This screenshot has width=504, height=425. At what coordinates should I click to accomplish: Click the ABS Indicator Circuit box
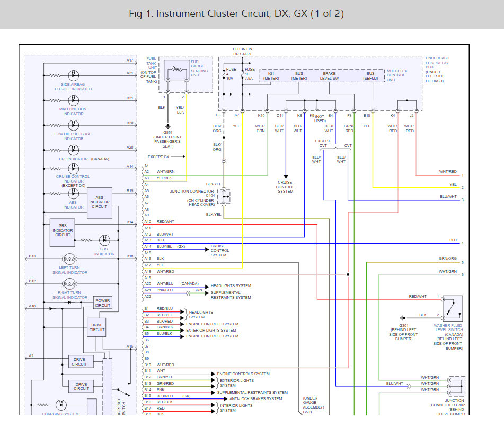click(100, 203)
